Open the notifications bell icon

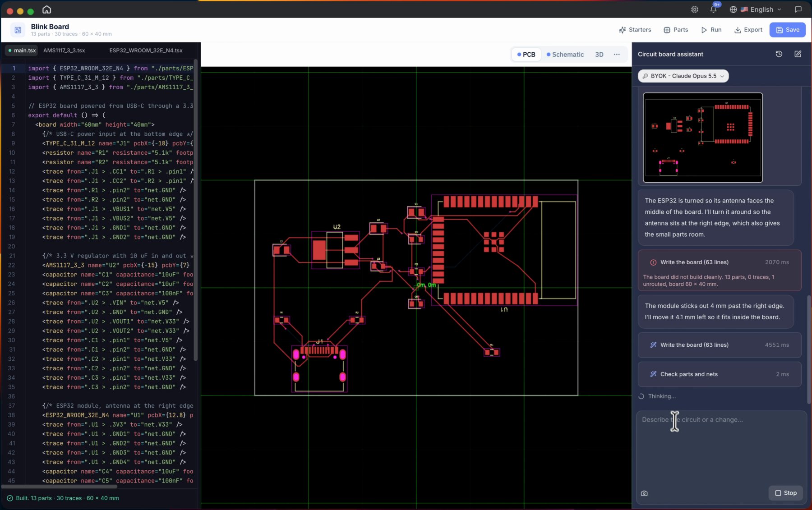point(713,9)
